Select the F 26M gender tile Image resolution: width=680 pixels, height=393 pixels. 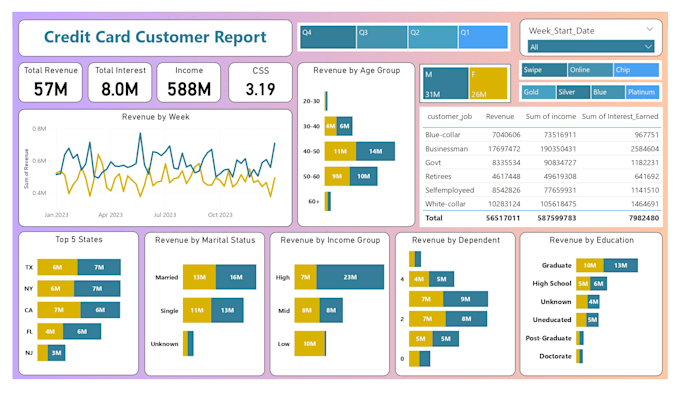pyautogui.click(x=488, y=84)
